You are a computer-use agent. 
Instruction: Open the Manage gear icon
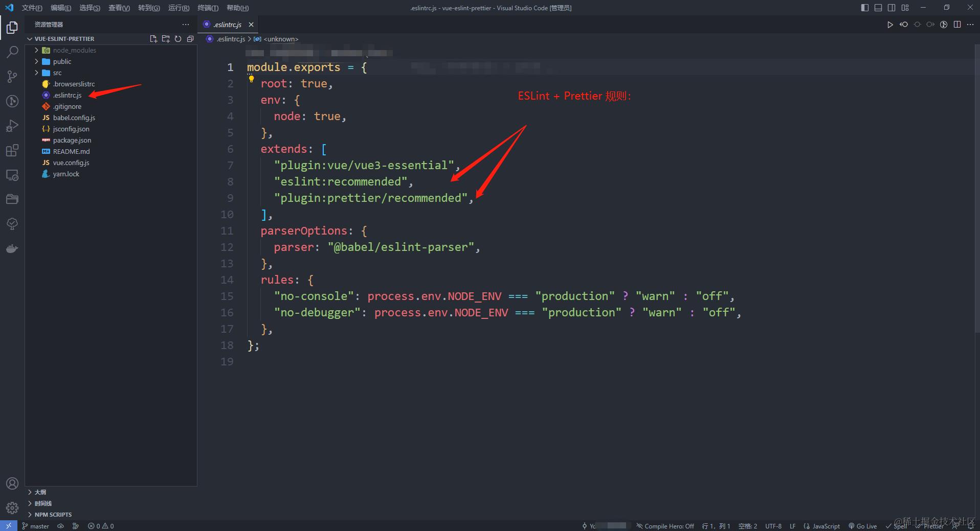pos(12,508)
